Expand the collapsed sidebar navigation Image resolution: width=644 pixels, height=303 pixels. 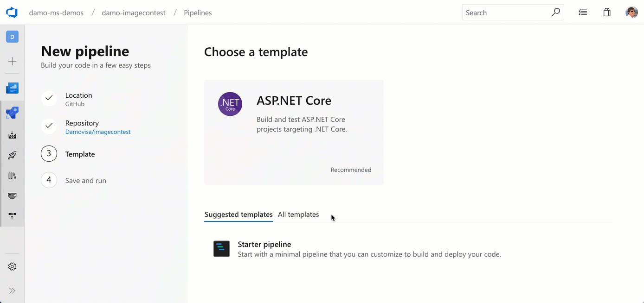(12, 290)
